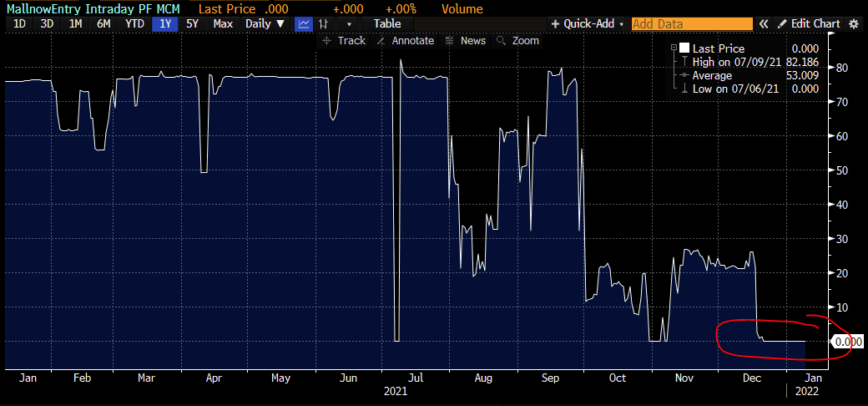Enable the Track crosshair tool
Image resolution: width=868 pixels, height=406 pixels.
coord(344,41)
